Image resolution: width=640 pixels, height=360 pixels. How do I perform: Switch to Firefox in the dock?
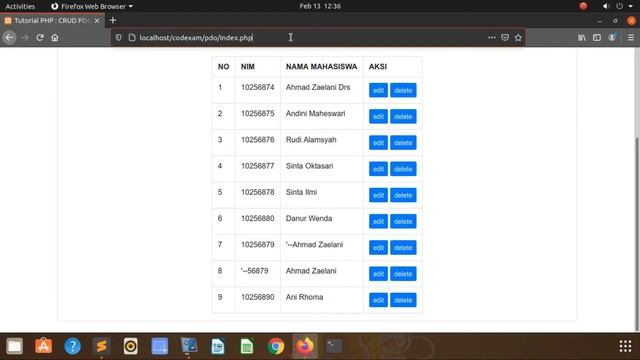(305, 346)
